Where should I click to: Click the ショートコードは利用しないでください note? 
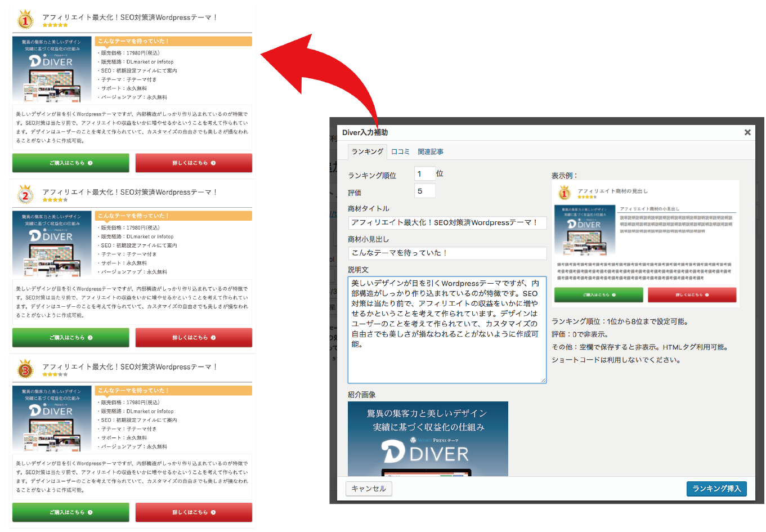coord(616,360)
